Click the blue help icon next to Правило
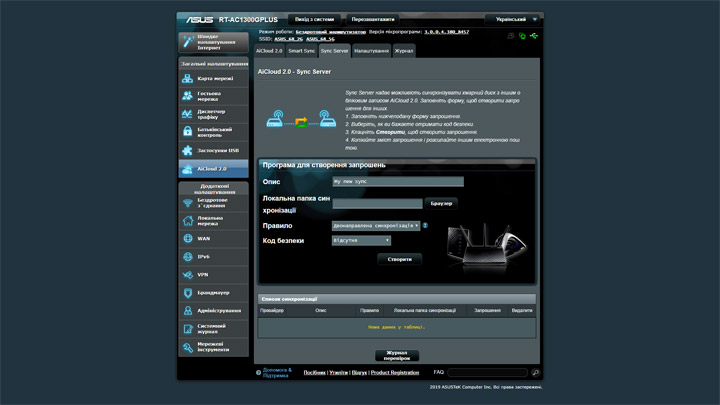Screen dimensions: 720x405 point(425,225)
